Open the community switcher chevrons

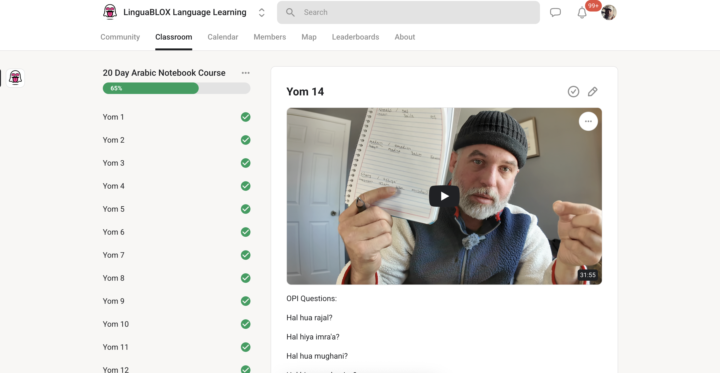262,12
